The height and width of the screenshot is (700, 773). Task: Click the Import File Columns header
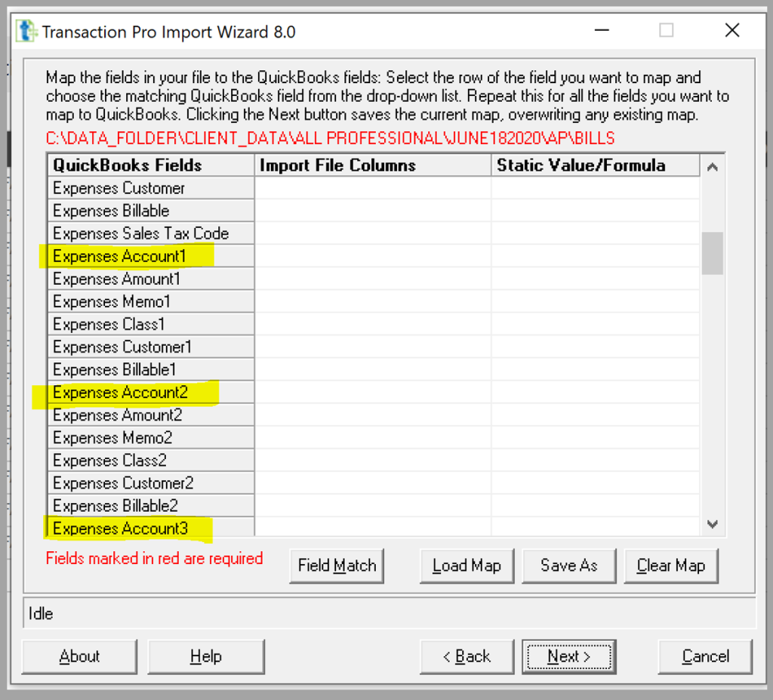coord(373,165)
